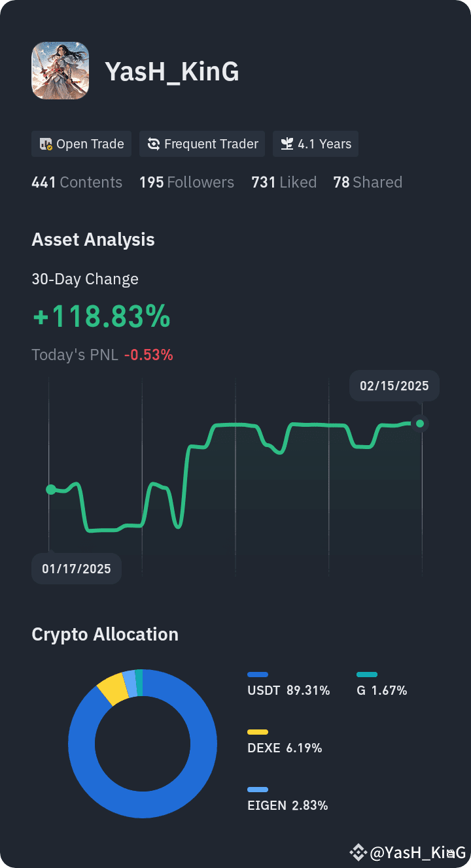Click the sprout icon on 4.1 Years badge
Screen dimensions: 471x868
pos(287,143)
